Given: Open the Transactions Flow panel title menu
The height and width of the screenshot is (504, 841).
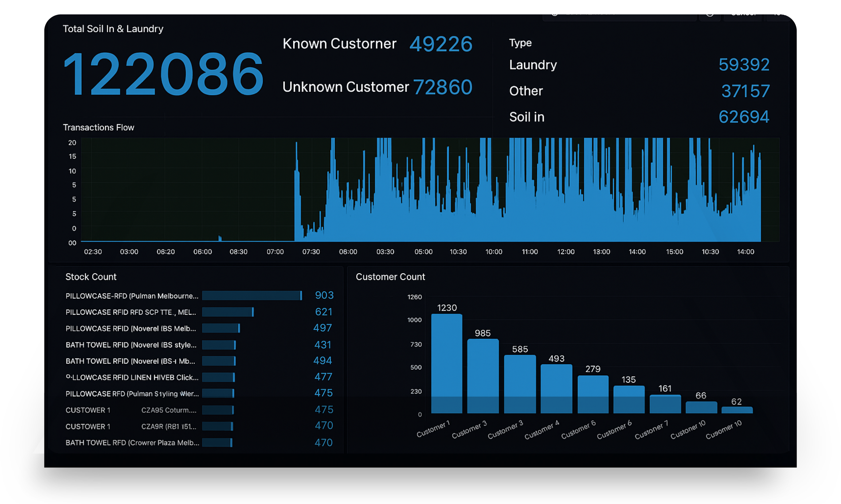Looking at the screenshot, I should 99,127.
